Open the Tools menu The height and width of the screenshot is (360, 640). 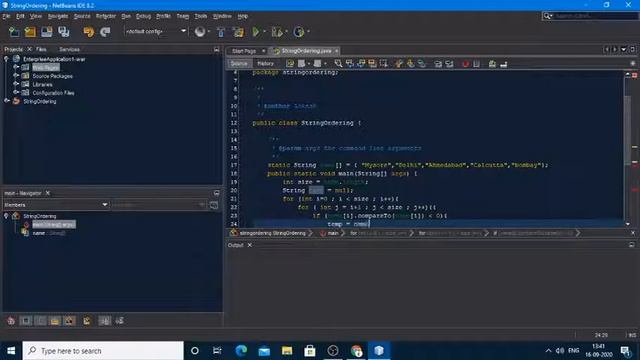coord(200,16)
